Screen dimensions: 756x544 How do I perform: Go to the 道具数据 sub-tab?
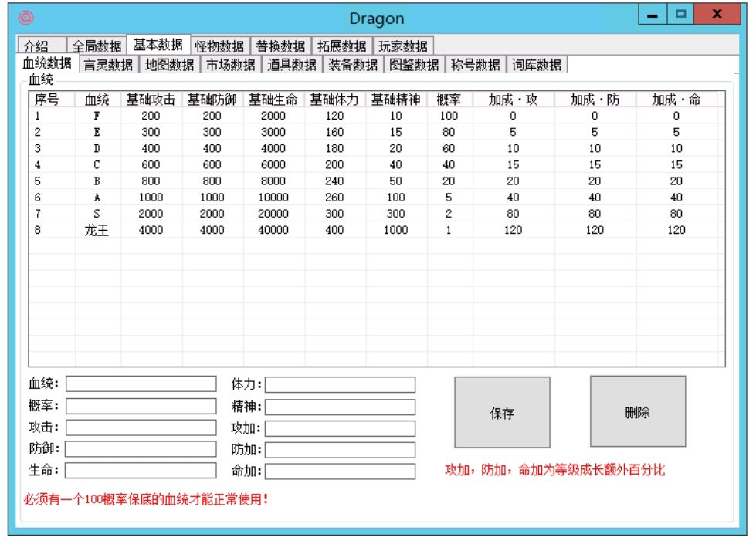292,65
